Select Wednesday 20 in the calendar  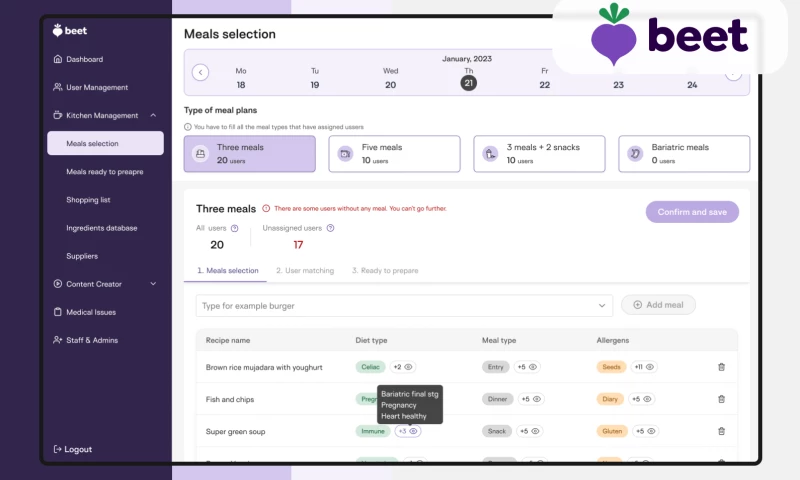[390, 78]
